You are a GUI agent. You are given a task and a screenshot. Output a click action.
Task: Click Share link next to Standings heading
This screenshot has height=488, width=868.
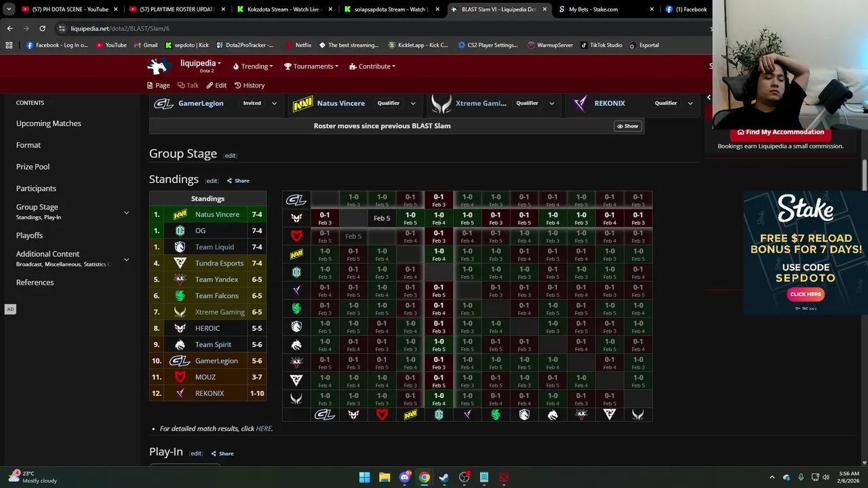238,181
